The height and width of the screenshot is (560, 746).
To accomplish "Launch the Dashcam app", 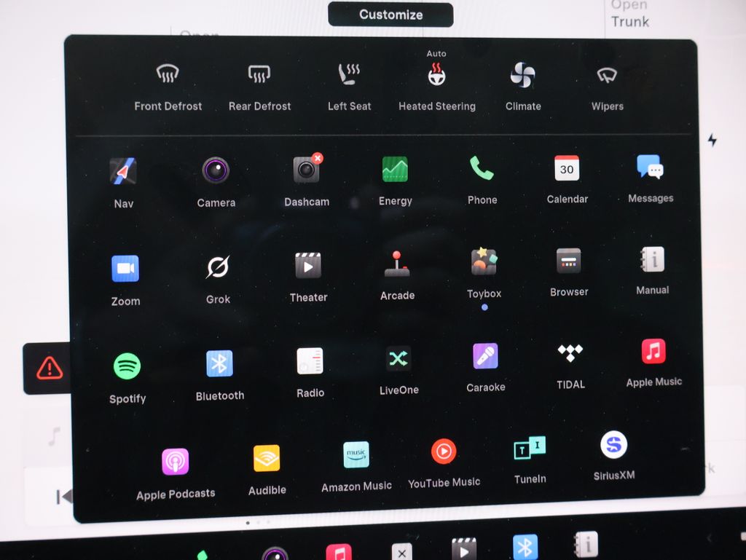I will pos(307,170).
